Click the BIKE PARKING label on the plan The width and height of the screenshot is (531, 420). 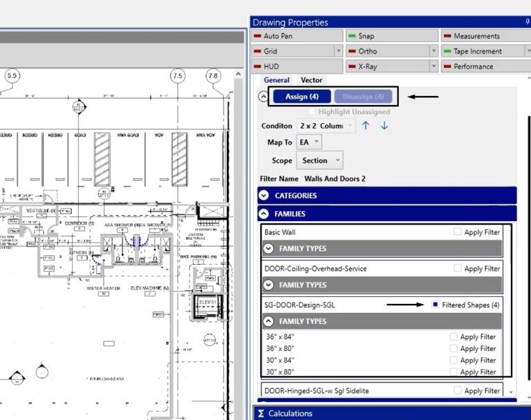point(198,256)
